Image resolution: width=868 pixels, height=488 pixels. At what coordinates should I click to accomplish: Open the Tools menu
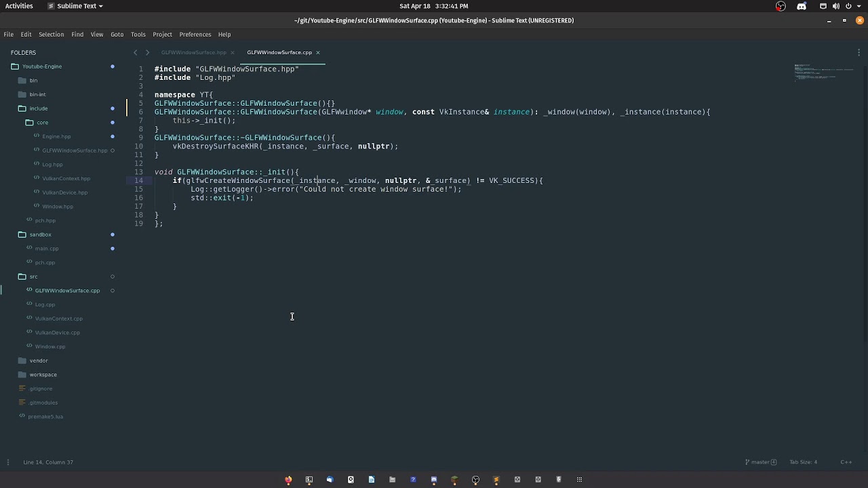coord(138,35)
